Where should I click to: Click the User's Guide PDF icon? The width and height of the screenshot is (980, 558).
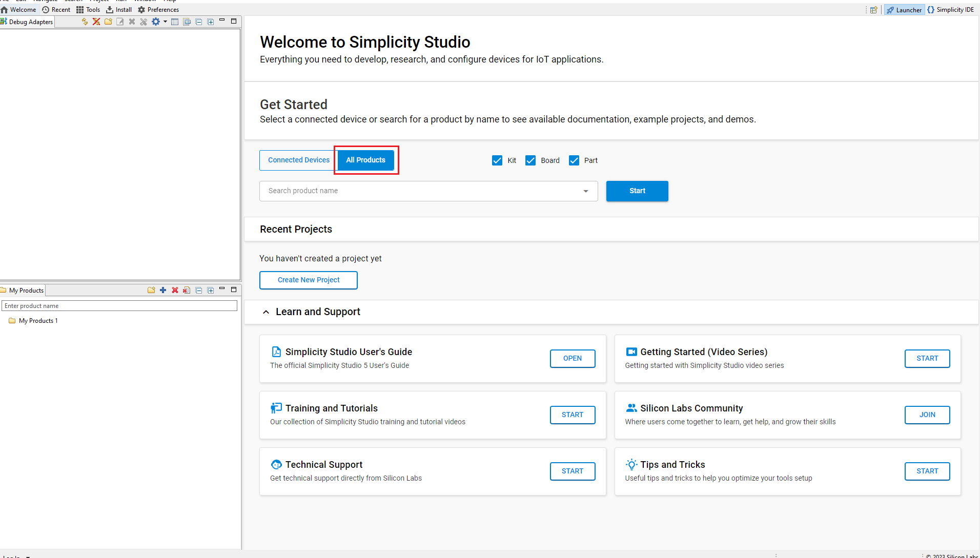coord(276,352)
